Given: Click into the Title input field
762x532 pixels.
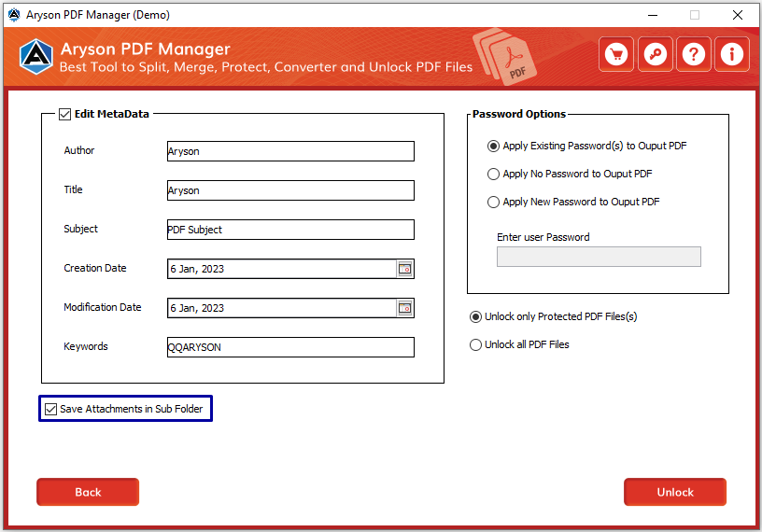Looking at the screenshot, I should pyautogui.click(x=290, y=190).
